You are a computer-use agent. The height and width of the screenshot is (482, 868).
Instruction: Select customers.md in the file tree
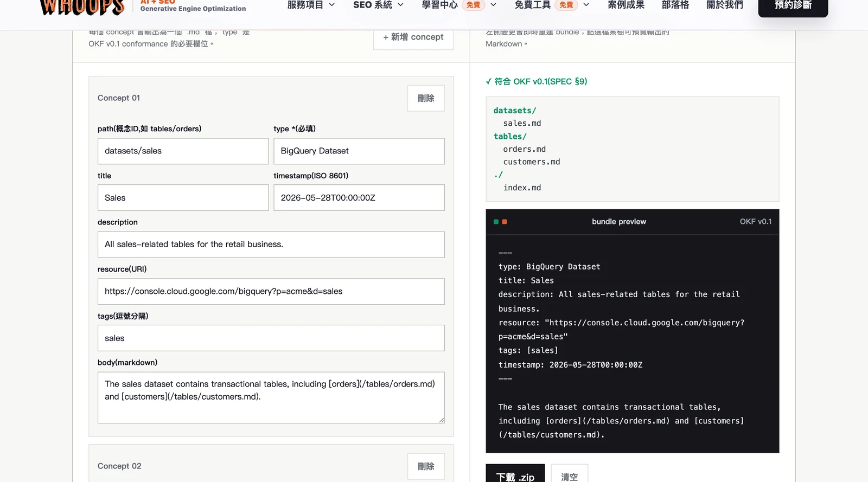[x=532, y=162]
